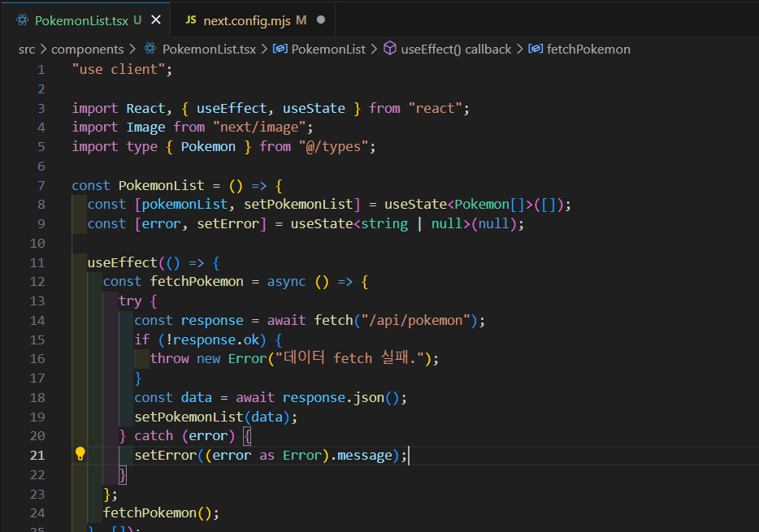Click JS icon on next.config.mjs tab
759x532 pixels.
(x=191, y=19)
